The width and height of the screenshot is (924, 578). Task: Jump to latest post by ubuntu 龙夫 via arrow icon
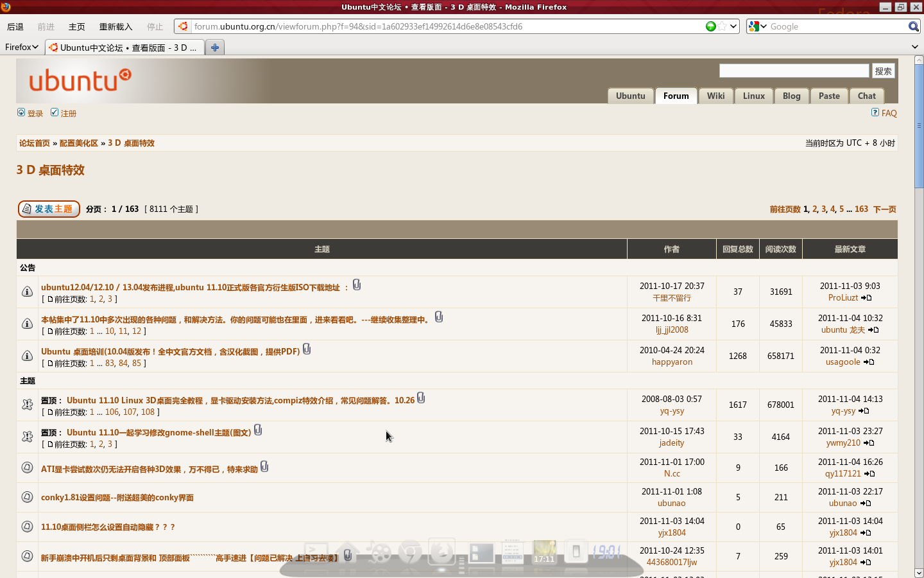[x=873, y=330]
